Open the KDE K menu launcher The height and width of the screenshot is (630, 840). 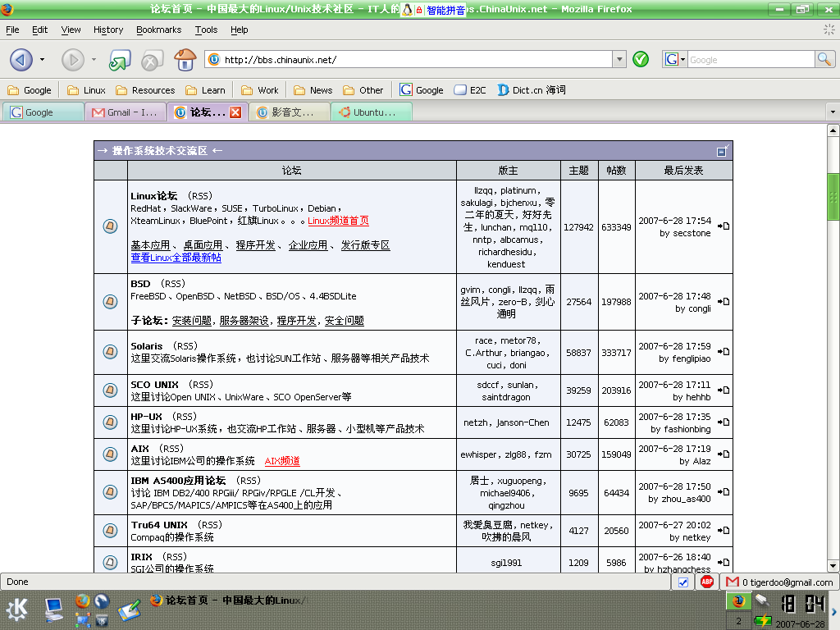(17, 609)
